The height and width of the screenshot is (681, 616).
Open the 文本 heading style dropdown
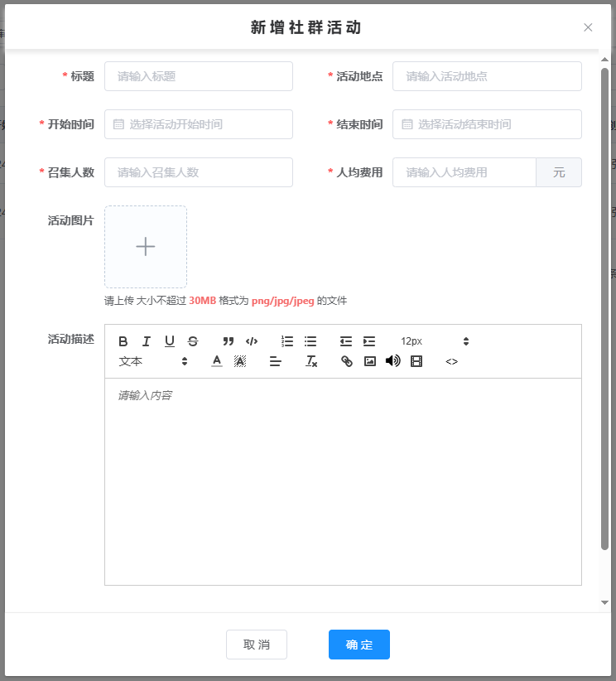pos(153,361)
